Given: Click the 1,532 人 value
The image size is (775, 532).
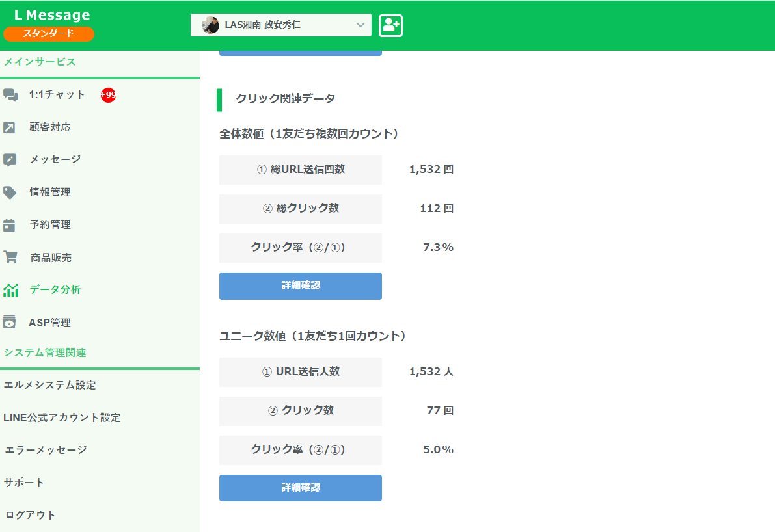Looking at the screenshot, I should point(431,371).
